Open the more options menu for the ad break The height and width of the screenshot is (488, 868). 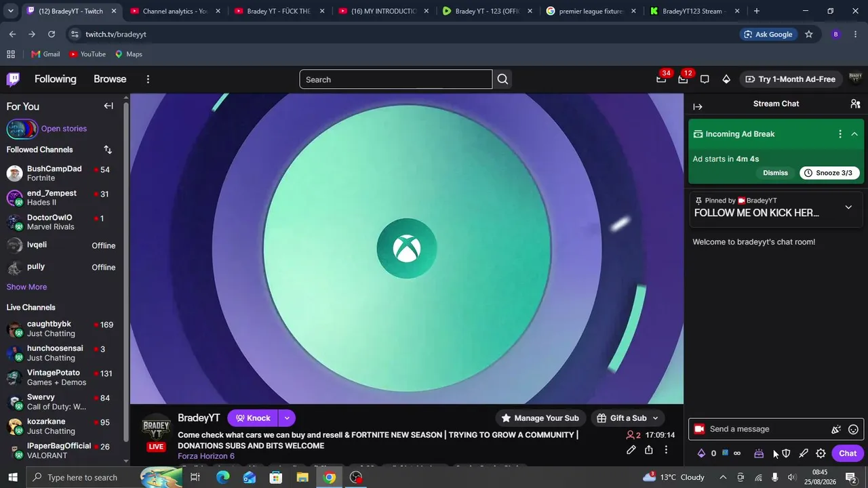(x=840, y=134)
